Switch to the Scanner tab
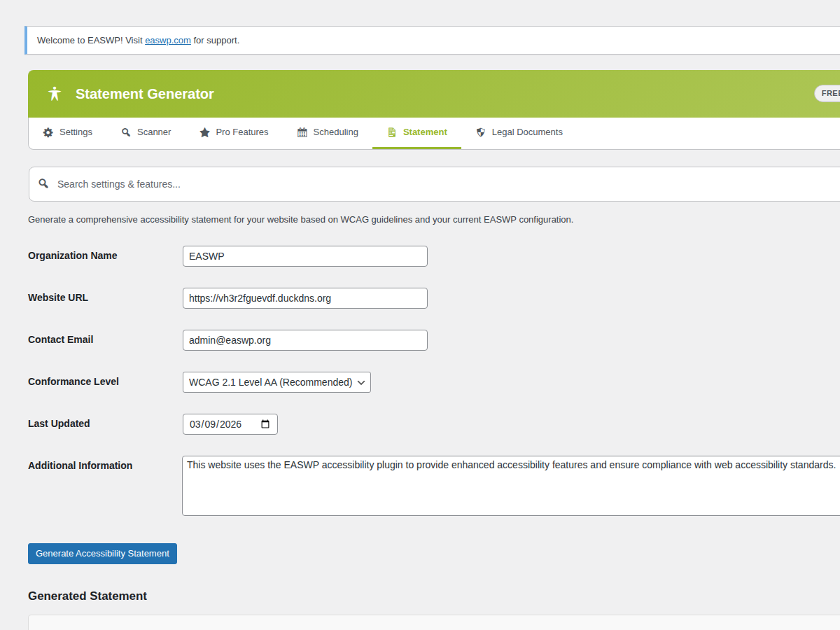840x630 pixels. [146, 132]
